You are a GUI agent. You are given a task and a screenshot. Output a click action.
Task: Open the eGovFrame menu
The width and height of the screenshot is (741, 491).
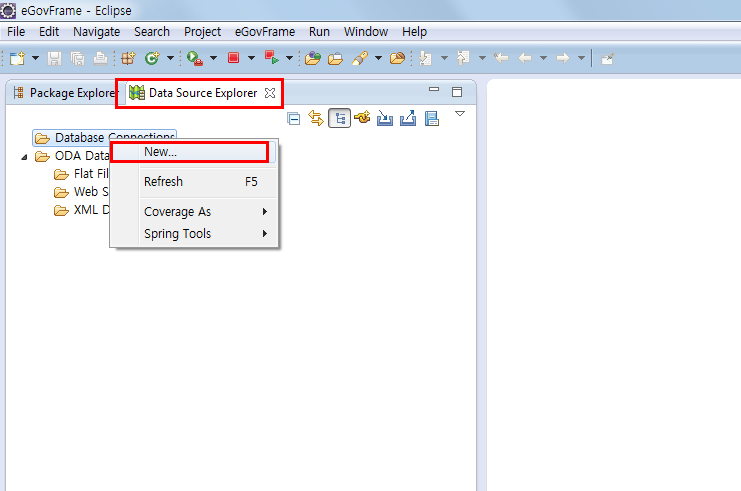(x=265, y=32)
